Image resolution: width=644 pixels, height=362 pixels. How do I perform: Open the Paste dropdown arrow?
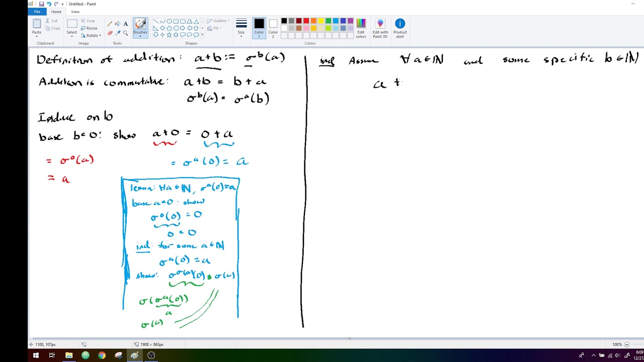37,37
